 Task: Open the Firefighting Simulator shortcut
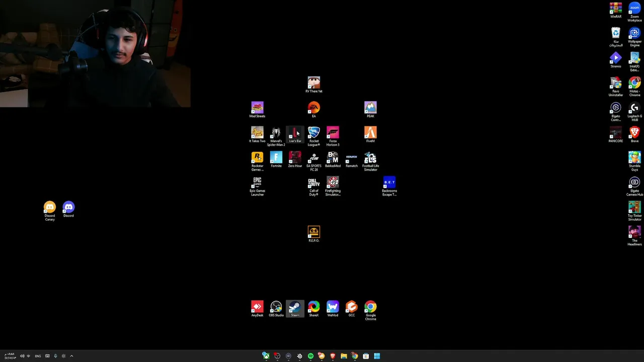(333, 187)
